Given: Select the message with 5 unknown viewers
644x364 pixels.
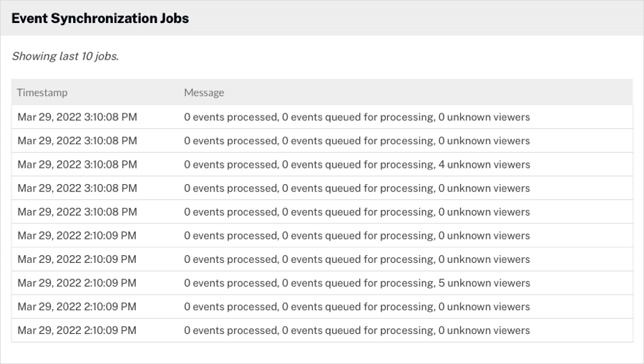Looking at the screenshot, I should (x=356, y=283).
